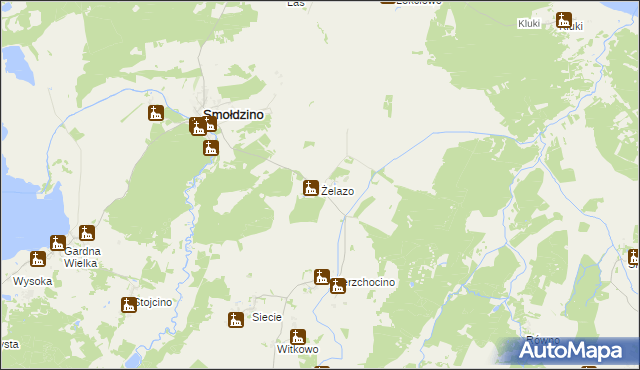640x370 pixels.
Task: Click church icon directly above Gardna label
Action: point(87,233)
